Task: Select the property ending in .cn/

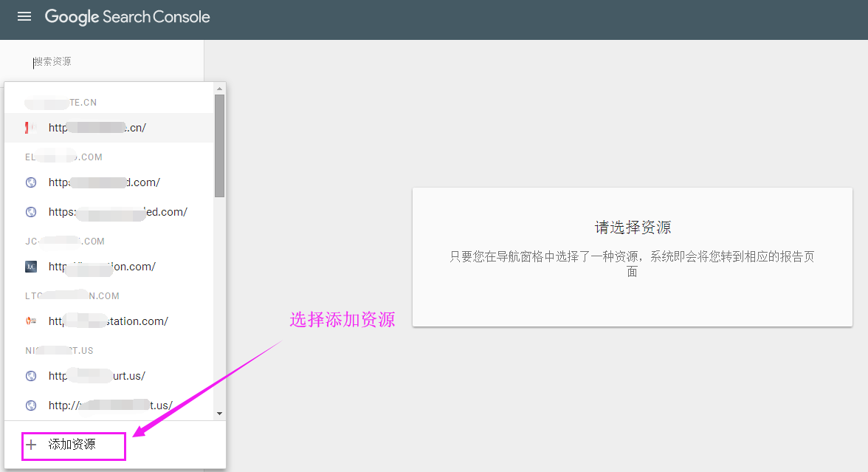Action: click(108, 128)
